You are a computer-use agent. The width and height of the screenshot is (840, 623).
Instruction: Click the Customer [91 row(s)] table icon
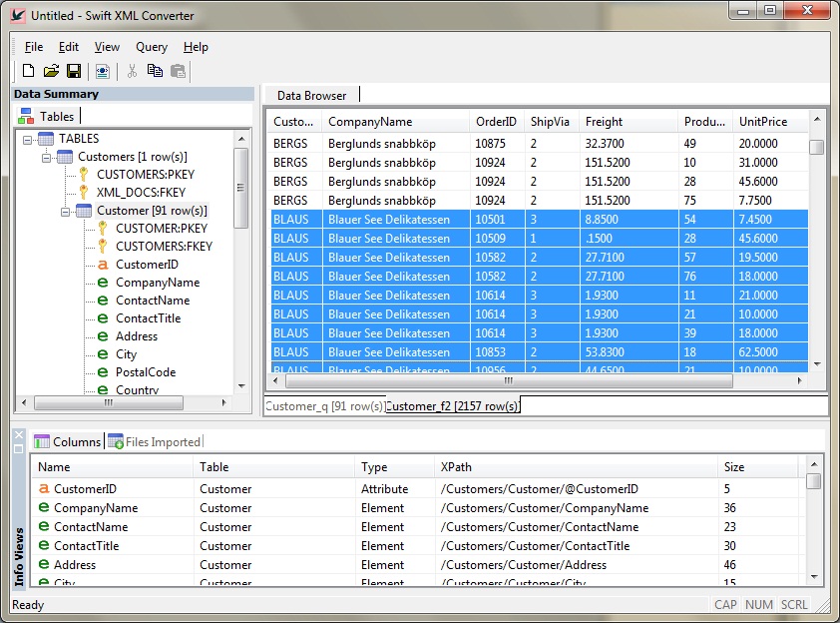(x=84, y=211)
